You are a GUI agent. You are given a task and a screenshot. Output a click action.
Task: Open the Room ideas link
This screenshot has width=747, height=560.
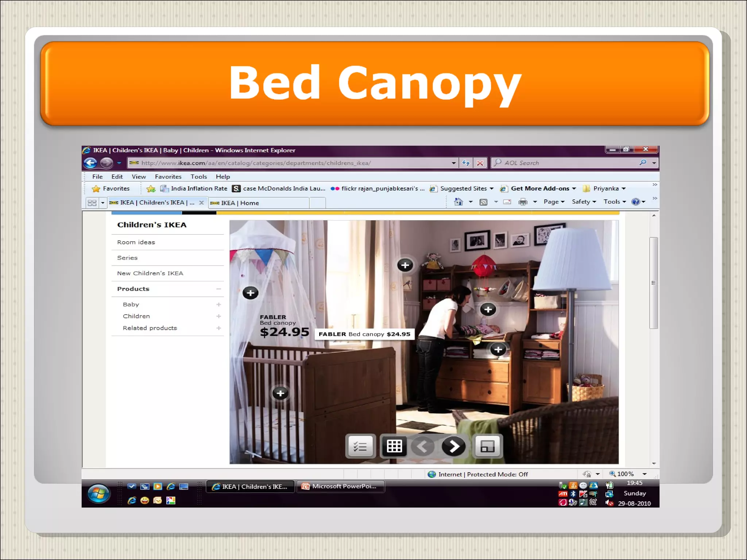[x=136, y=242]
